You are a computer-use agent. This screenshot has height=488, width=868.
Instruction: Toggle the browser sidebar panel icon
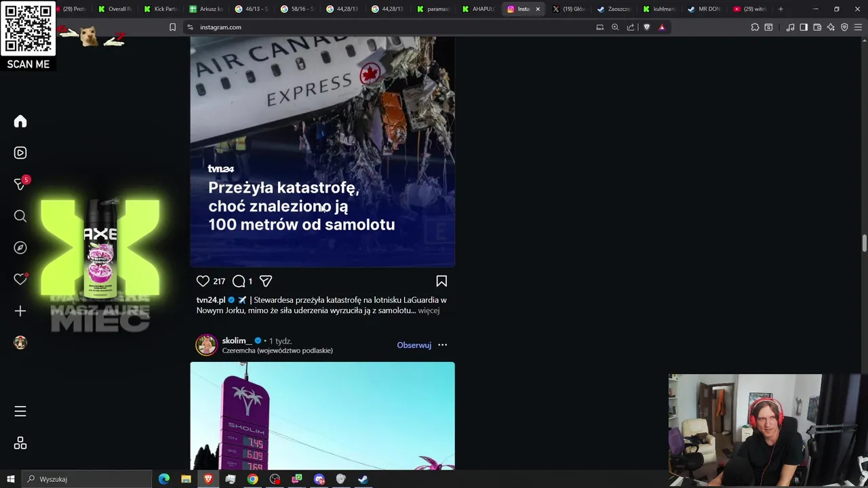(x=804, y=27)
